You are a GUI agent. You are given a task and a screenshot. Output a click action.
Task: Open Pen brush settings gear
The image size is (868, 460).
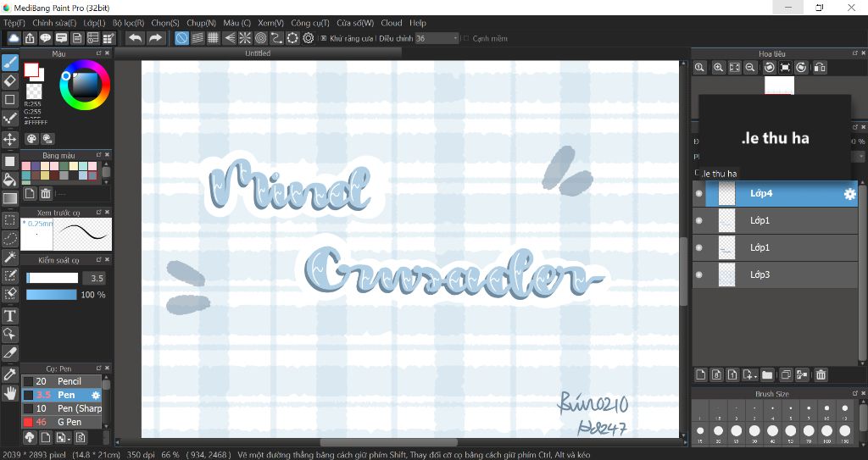96,396
